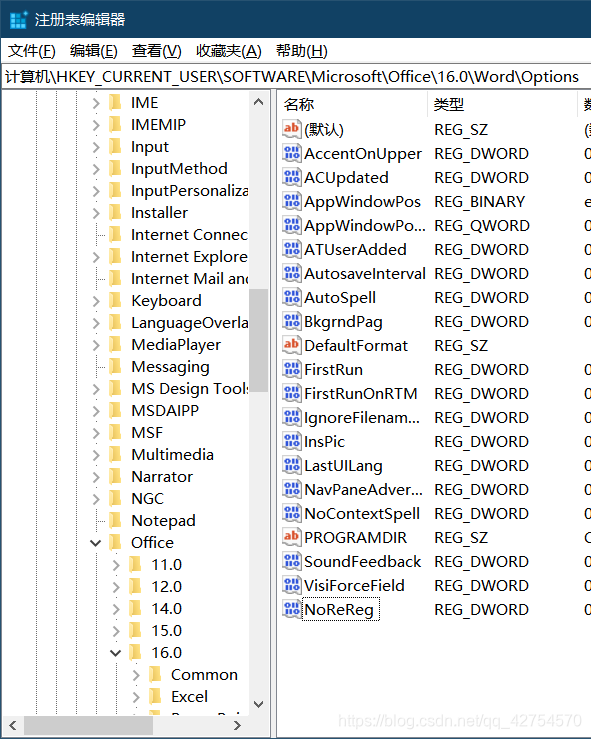The height and width of the screenshot is (739, 591).
Task: Expand the MediaPlayer key
Action: (96, 345)
